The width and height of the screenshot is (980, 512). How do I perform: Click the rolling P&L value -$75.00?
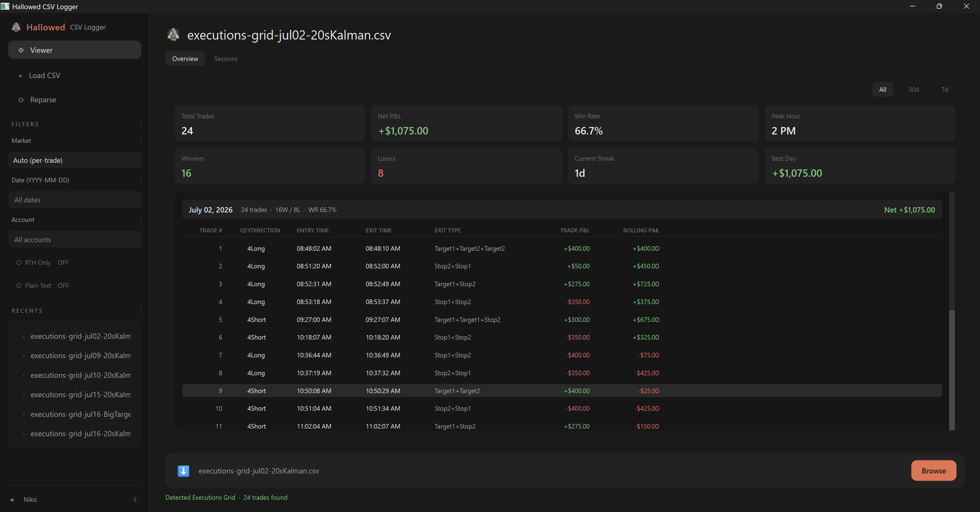pyautogui.click(x=649, y=355)
